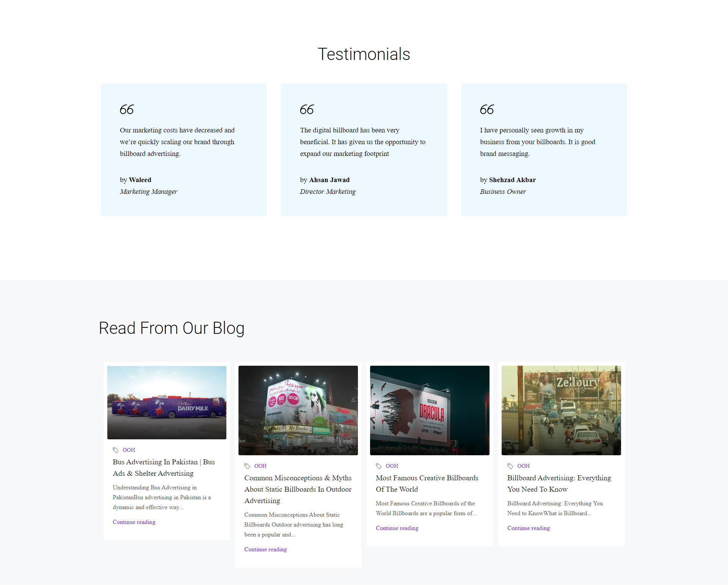Open OOH category on Billboard Advertising post

coord(523,466)
